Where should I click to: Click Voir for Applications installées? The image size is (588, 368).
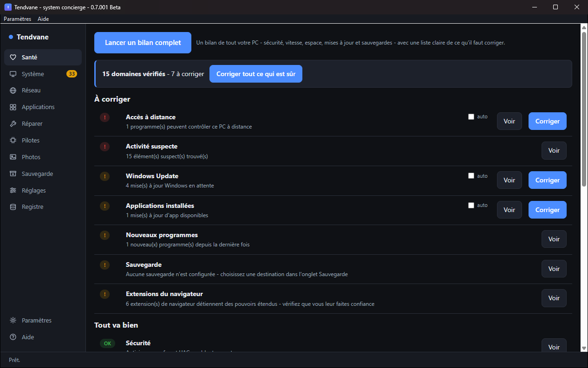point(510,210)
